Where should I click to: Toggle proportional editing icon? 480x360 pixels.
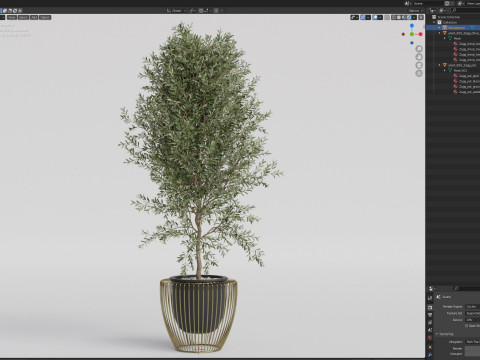point(216,11)
